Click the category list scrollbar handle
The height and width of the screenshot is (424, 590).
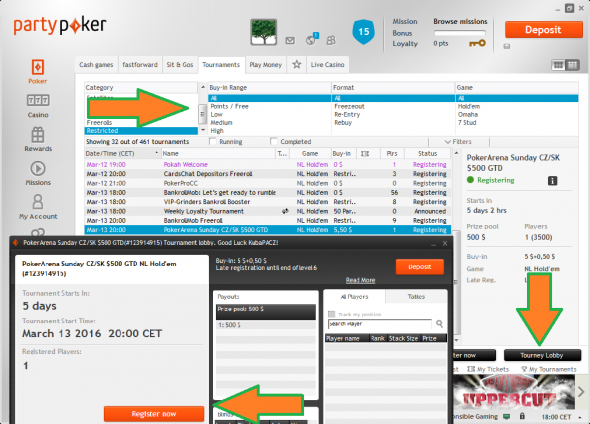click(202, 114)
